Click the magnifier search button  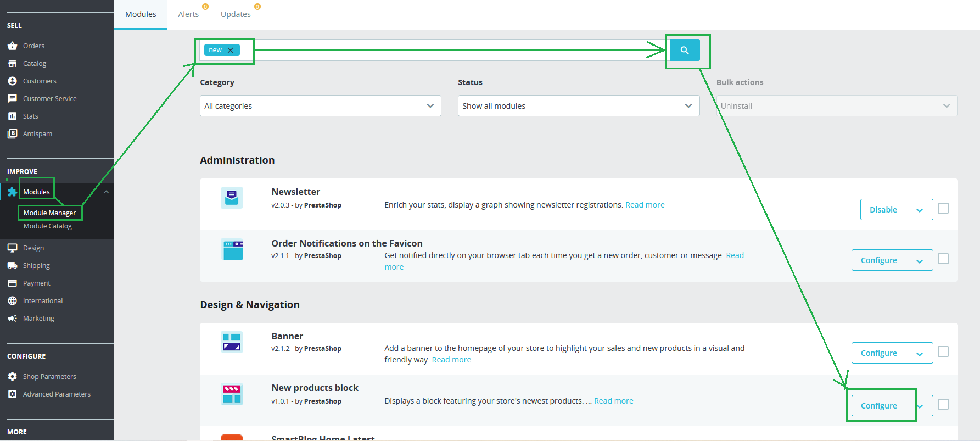(x=684, y=50)
